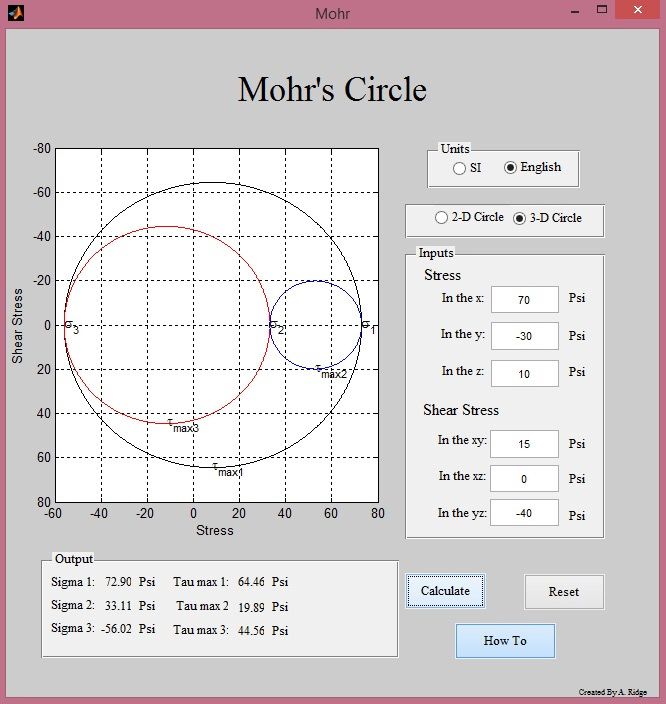Click the Mohr's Circle heading
Viewport: 666px width, 704px height.
[x=332, y=89]
